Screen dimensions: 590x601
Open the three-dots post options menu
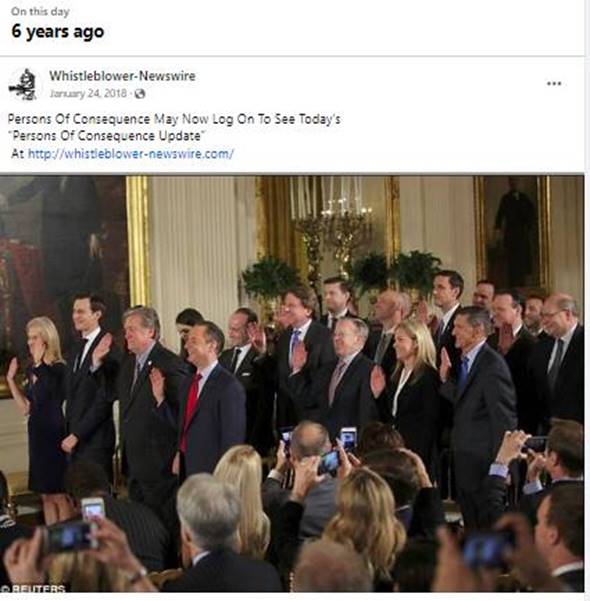[x=554, y=84]
